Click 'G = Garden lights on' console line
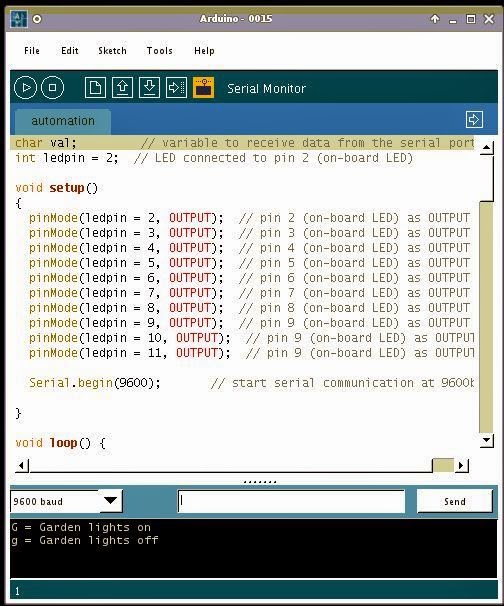This screenshot has width=504, height=606. tap(81, 527)
